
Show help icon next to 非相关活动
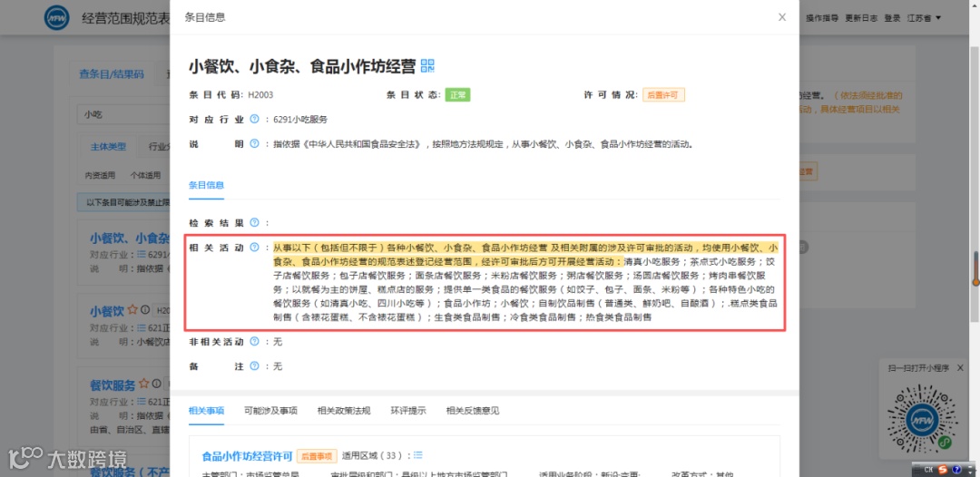coord(254,342)
